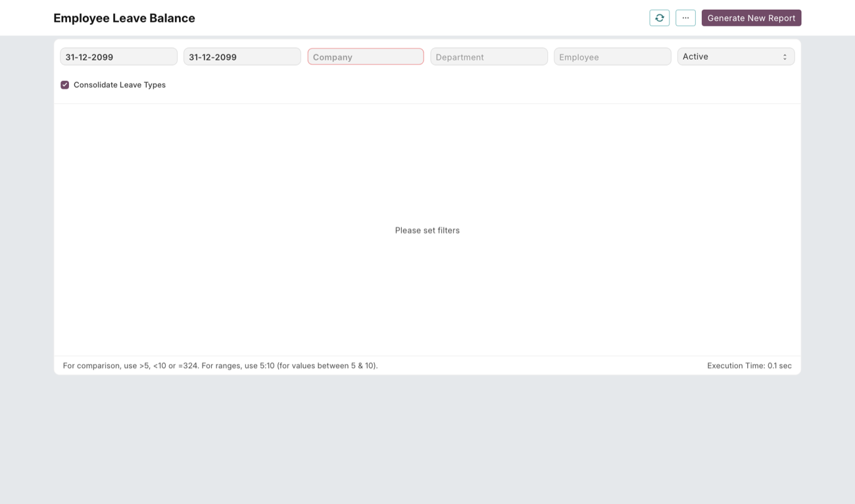Open the Active employee status dropdown
Screen dimensions: 855x504
pos(736,57)
